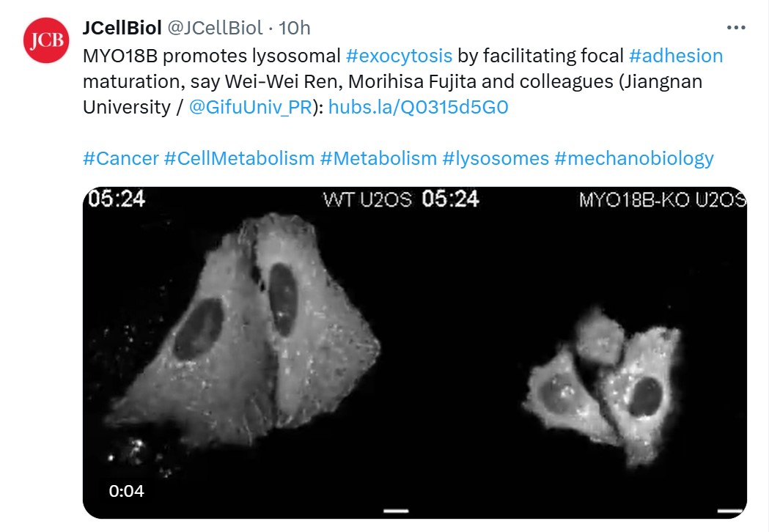
Task: Click the MYO18B-KO U2OS video label
Action: (662, 199)
